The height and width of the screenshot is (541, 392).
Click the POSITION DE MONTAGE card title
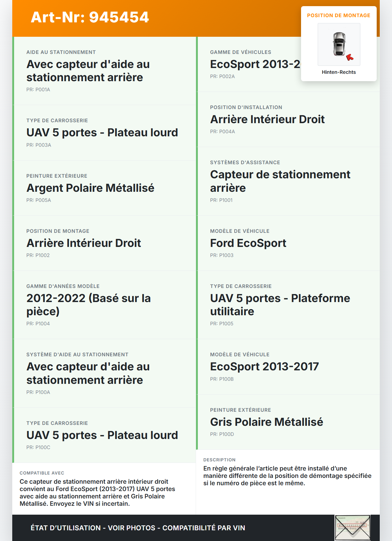[x=339, y=16]
